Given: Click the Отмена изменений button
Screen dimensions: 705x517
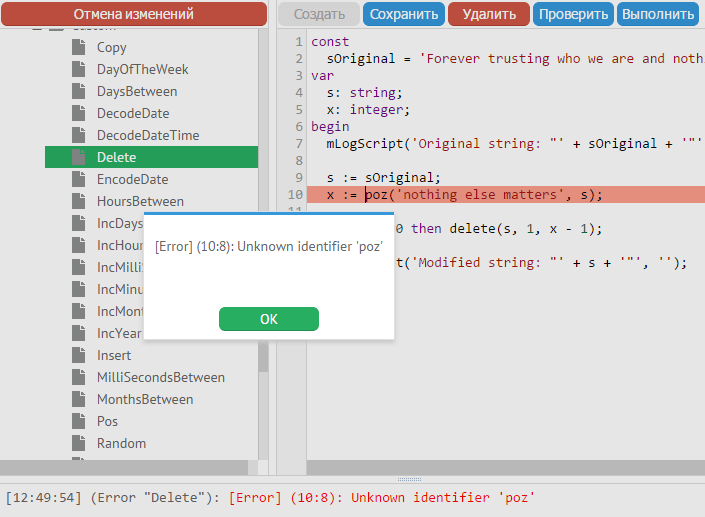Looking at the screenshot, I should (133, 14).
